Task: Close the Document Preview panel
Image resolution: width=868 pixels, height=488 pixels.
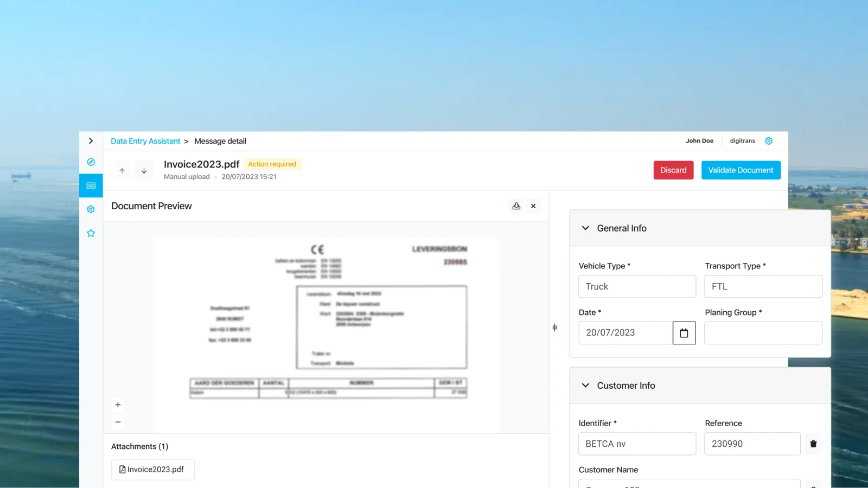Action: click(533, 206)
